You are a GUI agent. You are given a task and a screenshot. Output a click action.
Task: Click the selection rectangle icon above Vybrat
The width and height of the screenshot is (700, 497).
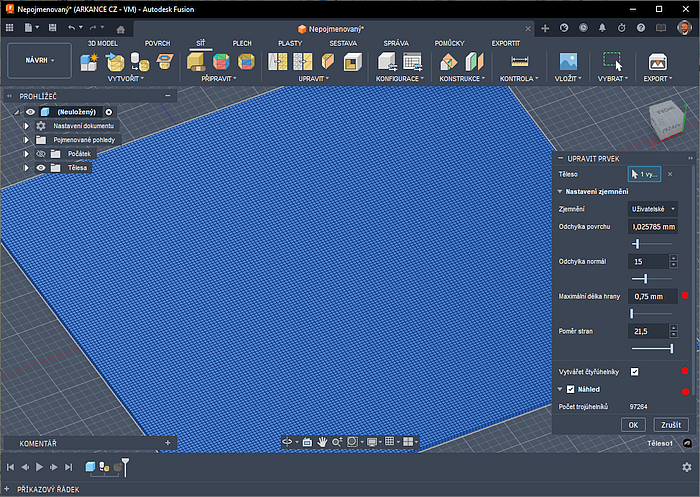612,61
